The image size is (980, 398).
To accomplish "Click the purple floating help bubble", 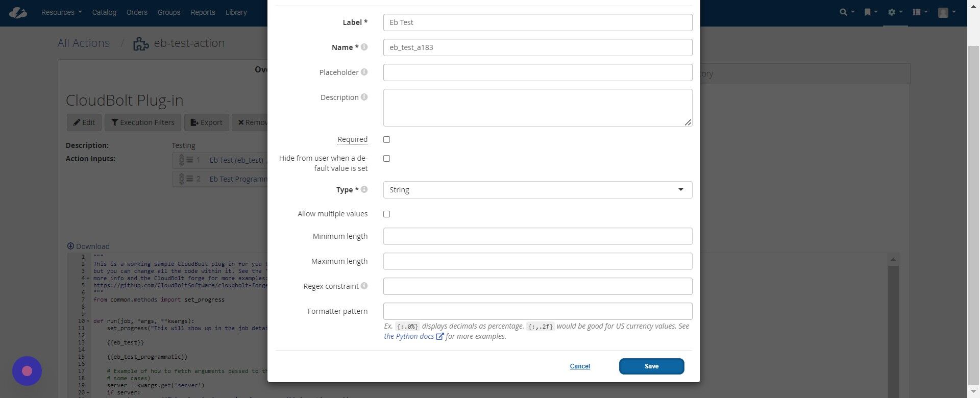I will pyautogui.click(x=27, y=371).
